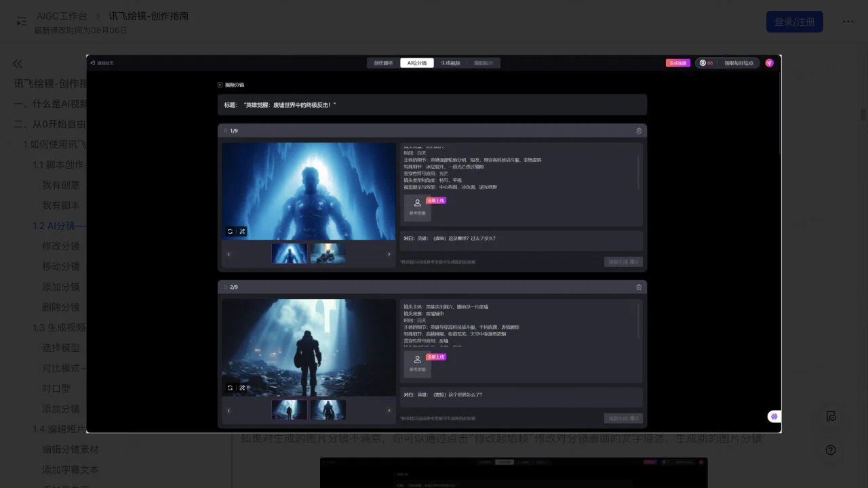Click the 登录/注册 button
Image resolution: width=868 pixels, height=488 pixels.
point(794,22)
